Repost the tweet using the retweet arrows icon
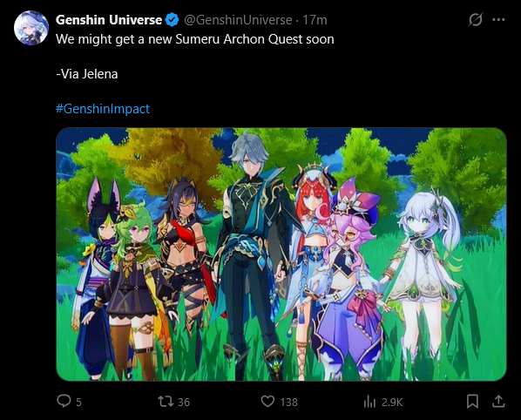The width and height of the screenshot is (521, 420). pos(166,402)
